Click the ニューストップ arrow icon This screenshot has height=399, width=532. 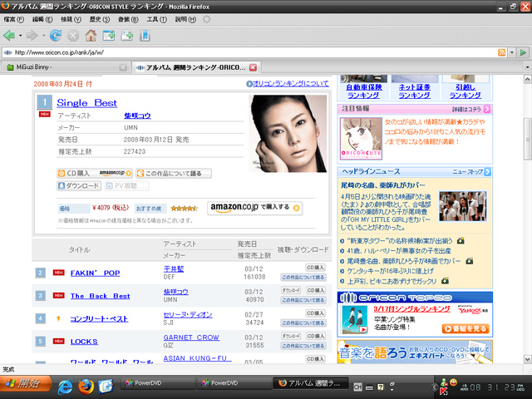click(x=488, y=172)
